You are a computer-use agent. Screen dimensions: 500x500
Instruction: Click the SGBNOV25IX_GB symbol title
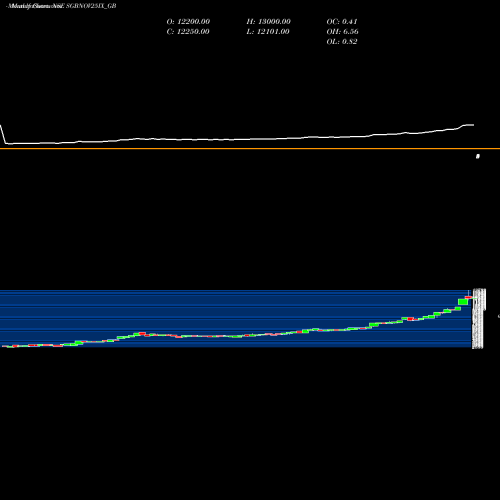pyautogui.click(x=91, y=6)
